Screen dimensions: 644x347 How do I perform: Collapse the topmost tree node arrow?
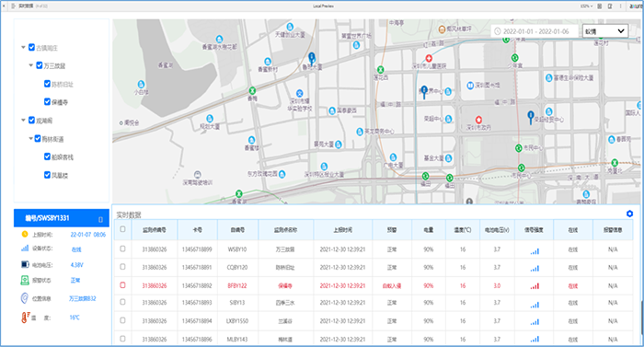[23, 47]
